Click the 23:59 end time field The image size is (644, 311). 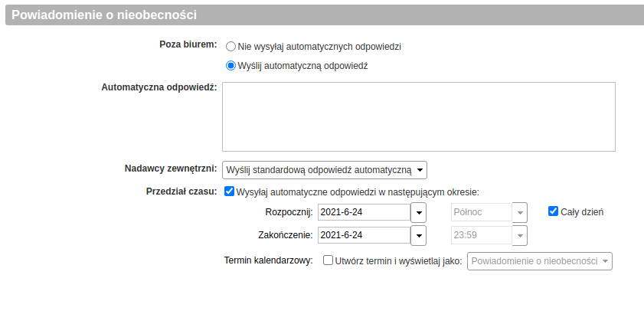(x=482, y=235)
